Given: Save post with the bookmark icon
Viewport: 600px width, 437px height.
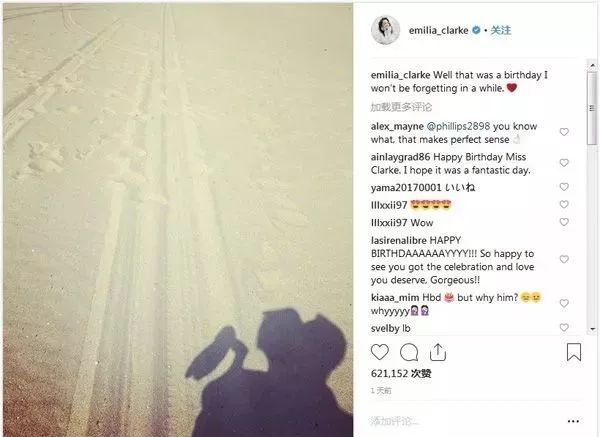Looking at the screenshot, I should click(574, 352).
